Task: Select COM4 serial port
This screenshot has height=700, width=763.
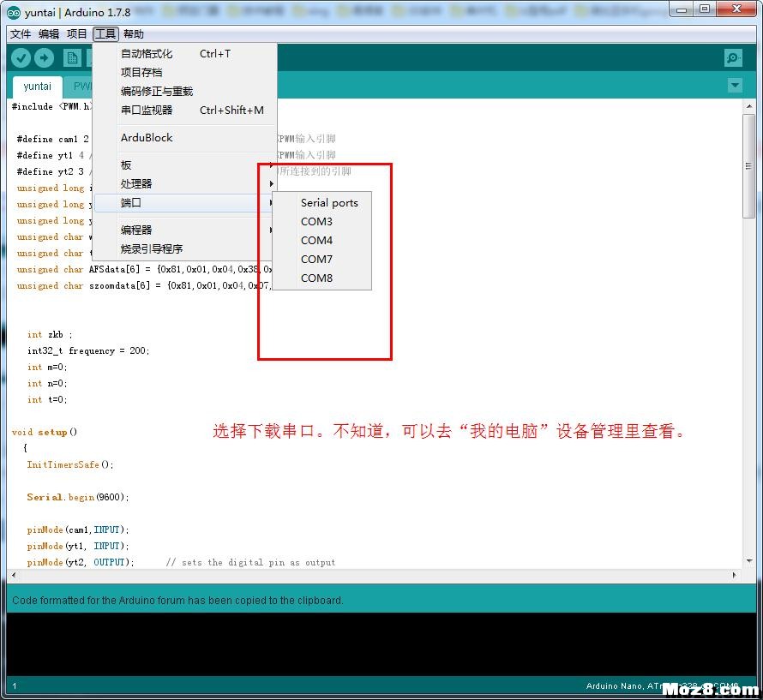Action: click(x=322, y=240)
